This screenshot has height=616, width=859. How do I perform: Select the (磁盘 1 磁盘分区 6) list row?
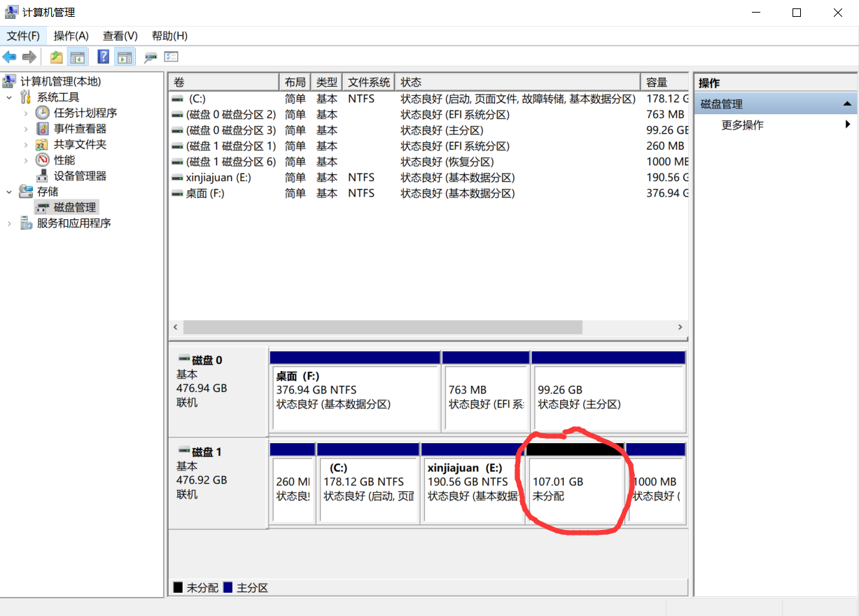[x=428, y=162]
